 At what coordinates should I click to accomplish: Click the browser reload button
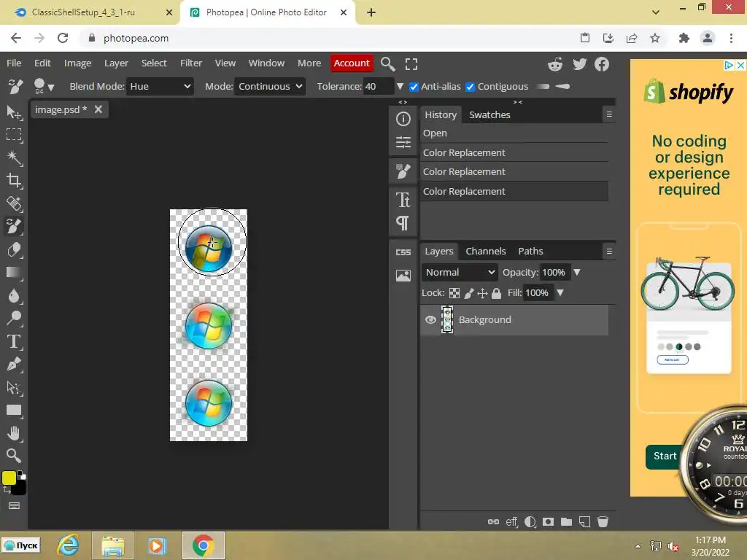tap(63, 38)
